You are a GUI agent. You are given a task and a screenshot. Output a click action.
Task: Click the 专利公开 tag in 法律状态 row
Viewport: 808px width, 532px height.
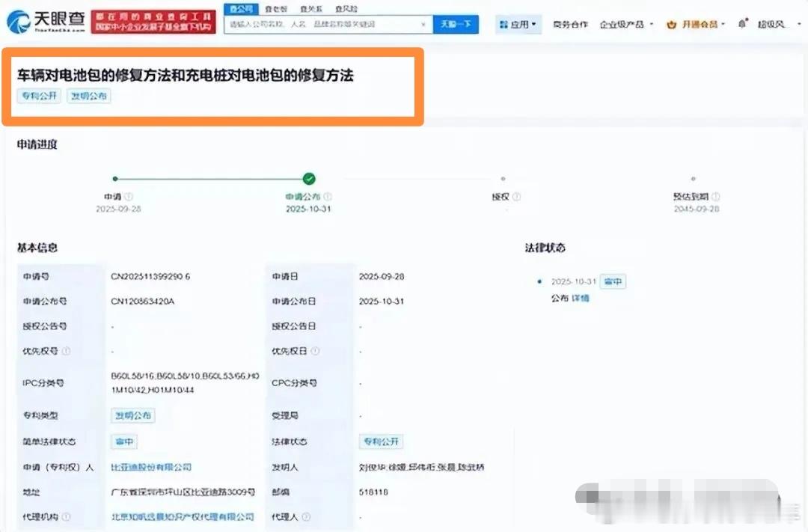point(382,441)
